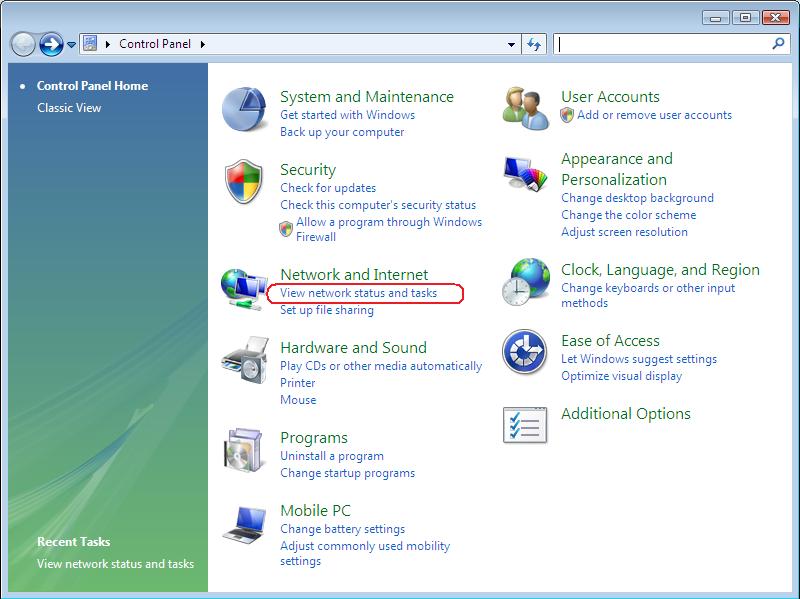Click the refresh button beside address bar
The width and height of the screenshot is (800, 599).
(x=534, y=44)
